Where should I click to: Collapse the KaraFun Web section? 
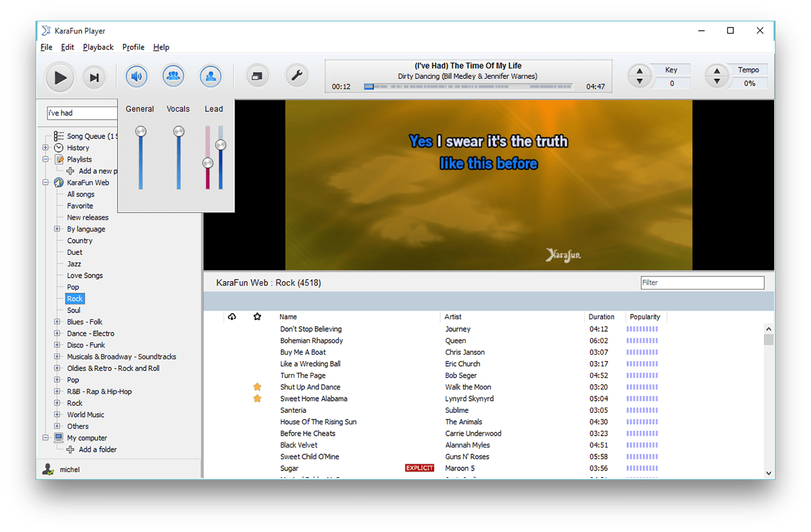tap(44, 182)
